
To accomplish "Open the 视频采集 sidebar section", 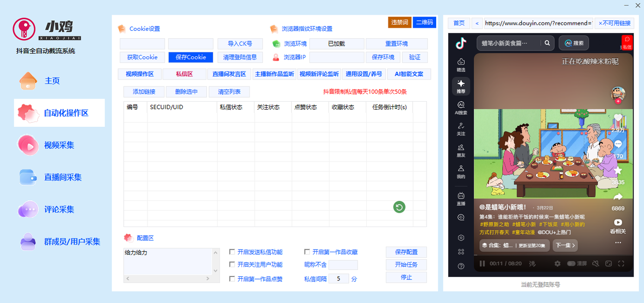I will [59, 145].
